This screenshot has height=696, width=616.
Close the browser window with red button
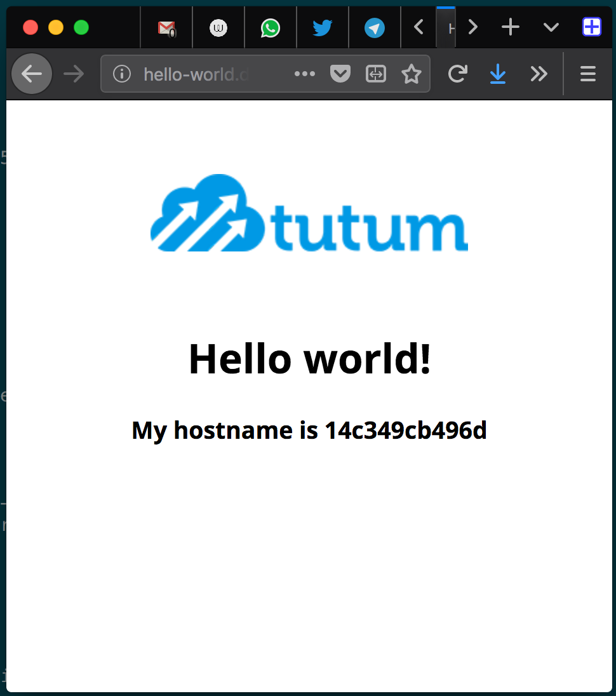(30, 27)
